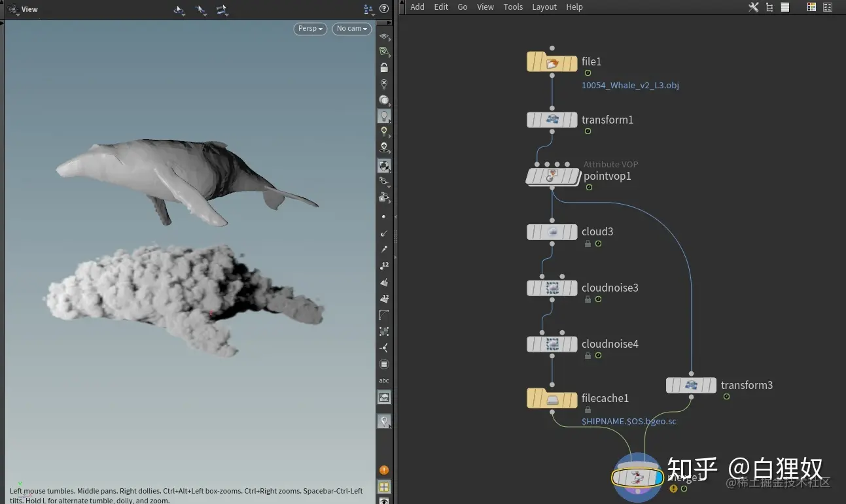Open the yellow viewport layout grid icon
This screenshot has width=846, height=504.
click(x=384, y=487)
